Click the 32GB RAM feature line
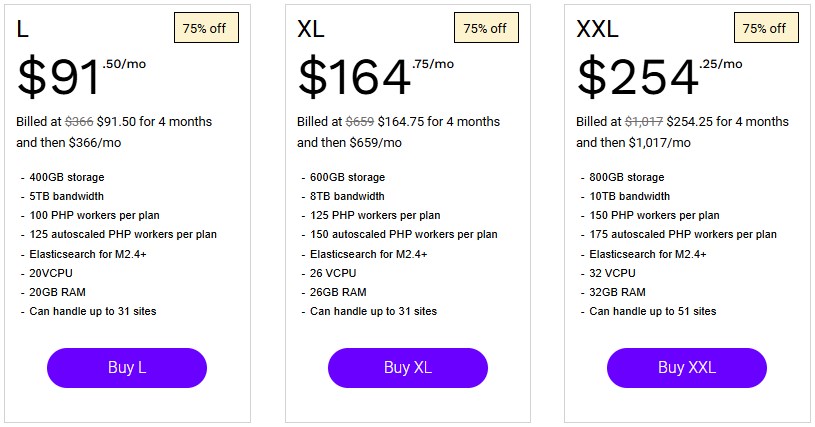815x427 pixels. coord(617,292)
